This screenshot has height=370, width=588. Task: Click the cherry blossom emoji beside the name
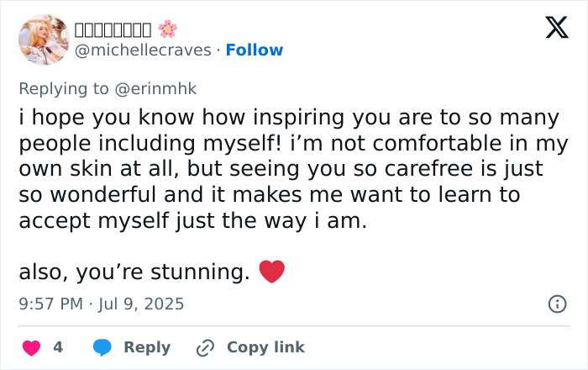(x=168, y=29)
